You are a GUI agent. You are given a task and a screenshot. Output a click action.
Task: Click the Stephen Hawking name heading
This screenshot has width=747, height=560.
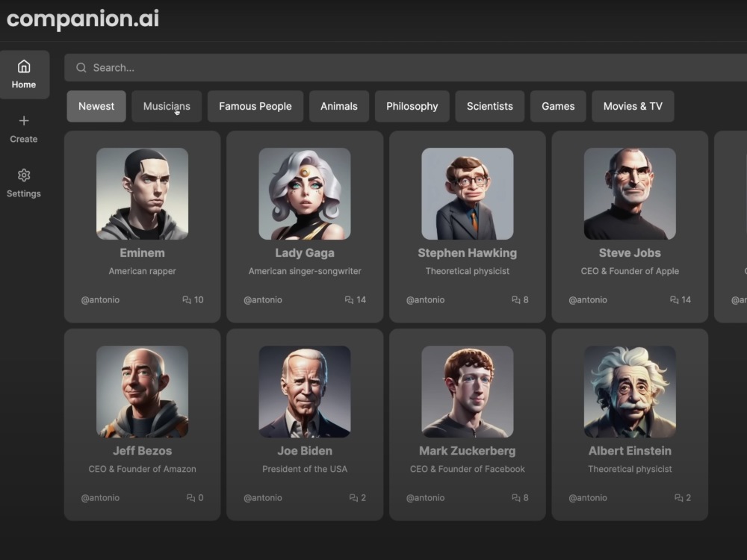[x=468, y=253]
